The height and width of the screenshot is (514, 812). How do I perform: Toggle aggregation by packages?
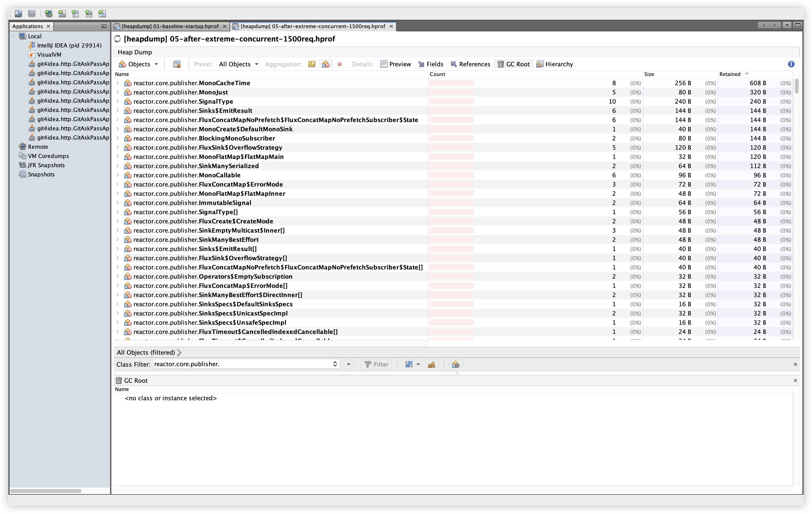tap(312, 64)
